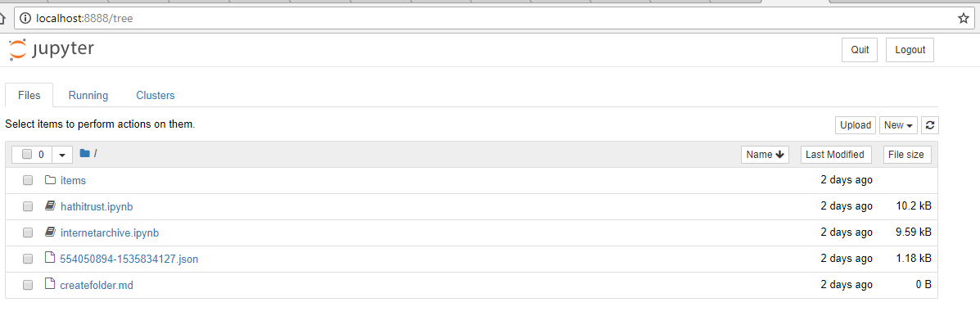The height and width of the screenshot is (334, 980).
Task: Open the Clusters tab
Action: (156, 95)
